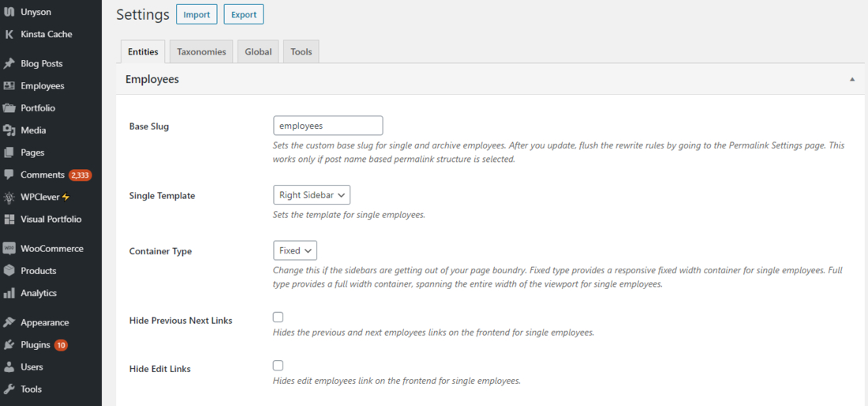This screenshot has width=868, height=406.
Task: Click the Base Slug text field
Action: [x=327, y=126]
